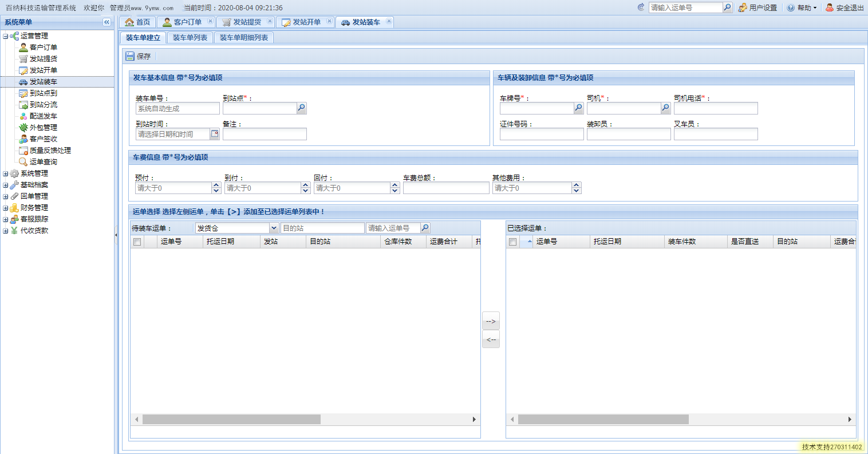Click the 到站点 lookup magnifier icon
This screenshot has width=868, height=454.
click(x=302, y=108)
